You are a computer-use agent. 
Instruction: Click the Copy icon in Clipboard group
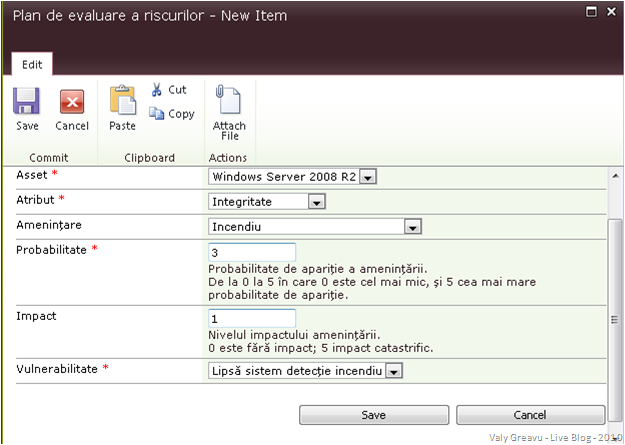pyautogui.click(x=157, y=114)
